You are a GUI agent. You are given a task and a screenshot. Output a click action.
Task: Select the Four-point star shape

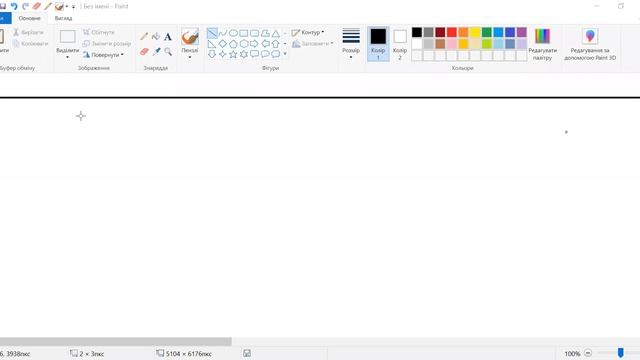tap(222, 54)
